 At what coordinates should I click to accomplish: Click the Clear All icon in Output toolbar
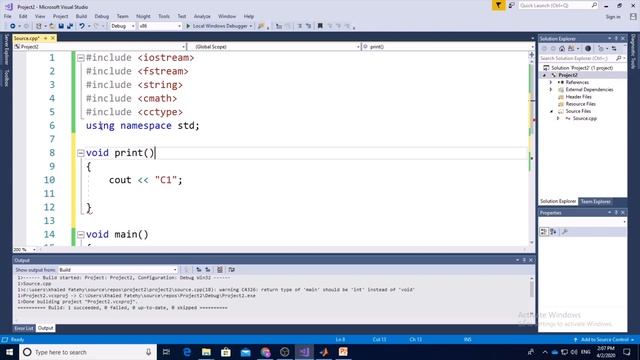click(220, 270)
